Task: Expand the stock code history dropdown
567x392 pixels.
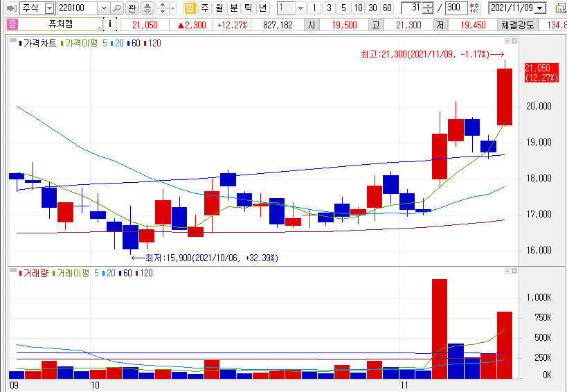Action: coord(104,8)
